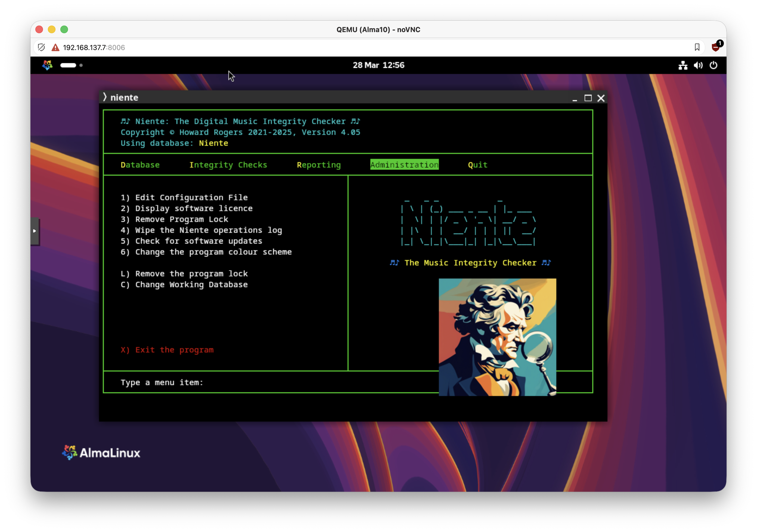Open the red shield extension icon
This screenshot has height=532, width=757.
[715, 47]
